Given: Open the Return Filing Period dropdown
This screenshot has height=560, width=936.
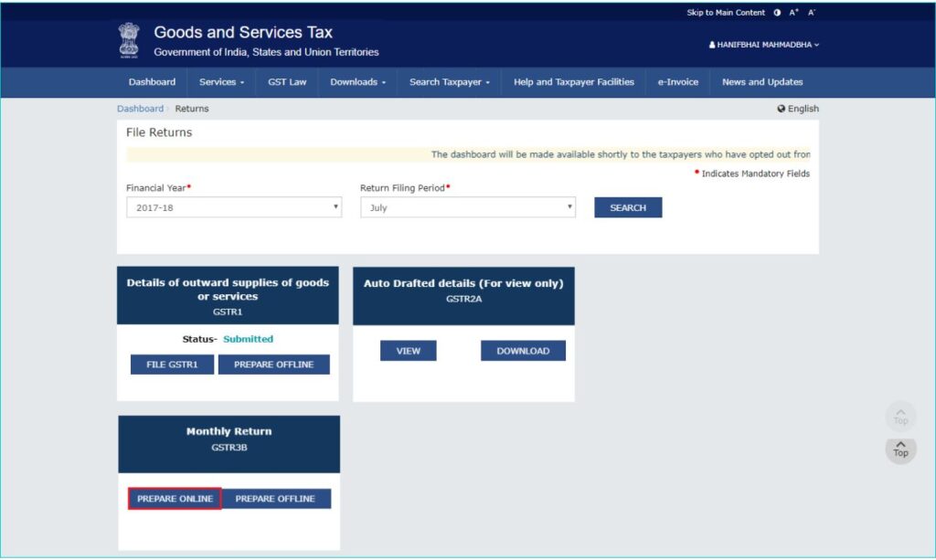Looking at the screenshot, I should pos(468,207).
